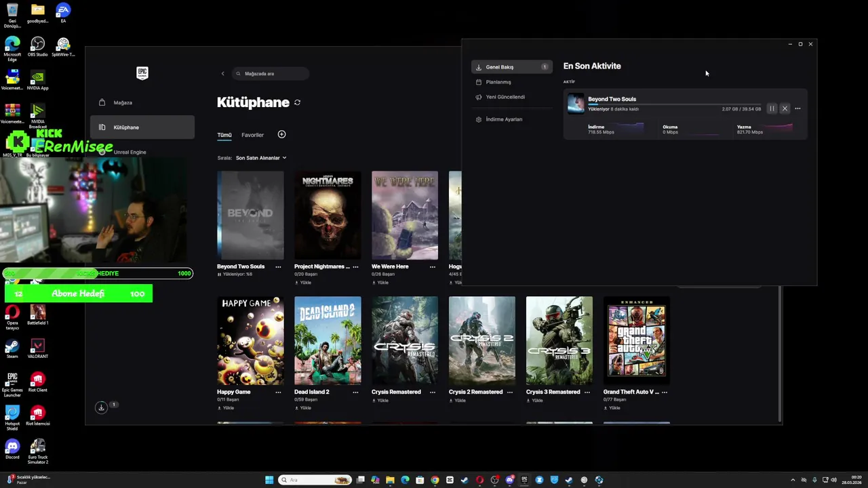
Task: Open Project Nightmares game cover
Action: pos(328,215)
